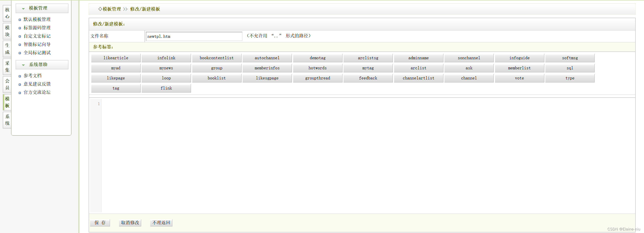Open 默认模板管理 in sidebar
644x233 pixels.
(x=37, y=19)
